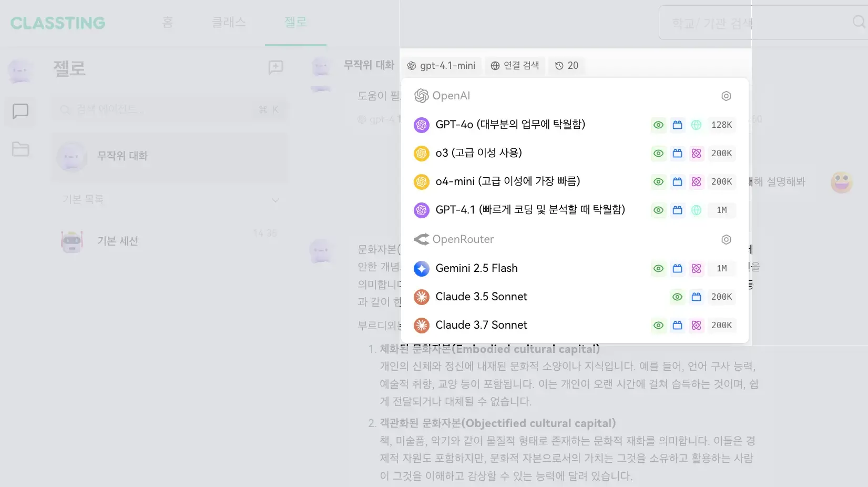868x487 pixels.
Task: Switch to the 홈 tab
Action: coord(168,22)
